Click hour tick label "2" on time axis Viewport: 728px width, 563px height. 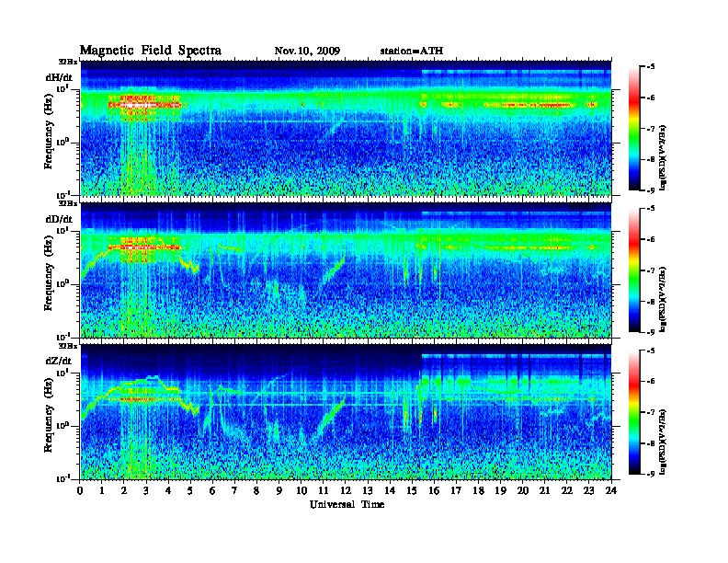(124, 490)
